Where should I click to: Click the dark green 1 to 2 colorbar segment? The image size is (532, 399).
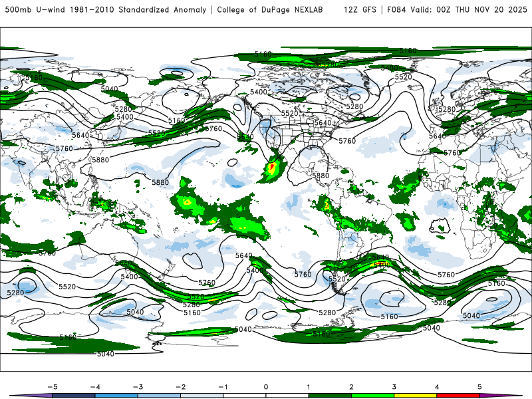330,396
